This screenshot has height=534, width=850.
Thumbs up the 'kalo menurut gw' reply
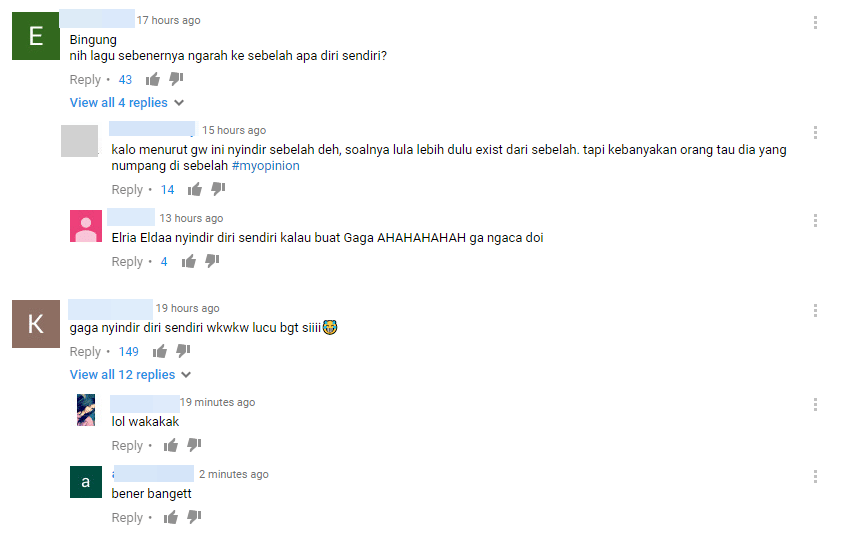click(195, 190)
